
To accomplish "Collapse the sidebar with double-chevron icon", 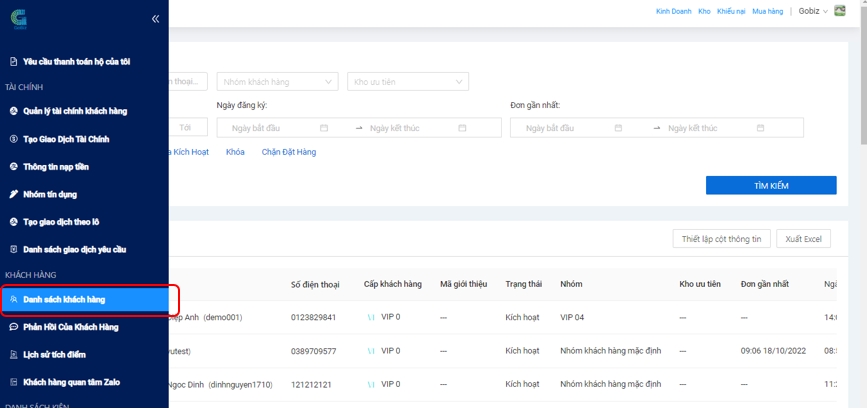I will (155, 19).
